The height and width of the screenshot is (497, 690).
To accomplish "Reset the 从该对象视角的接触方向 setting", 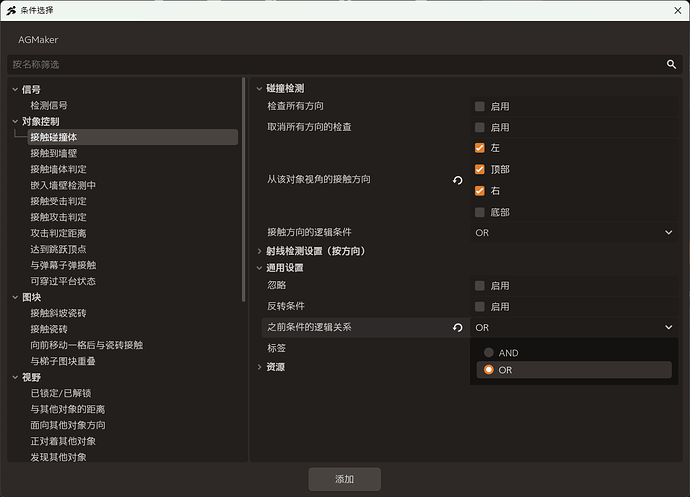I will click(x=458, y=180).
